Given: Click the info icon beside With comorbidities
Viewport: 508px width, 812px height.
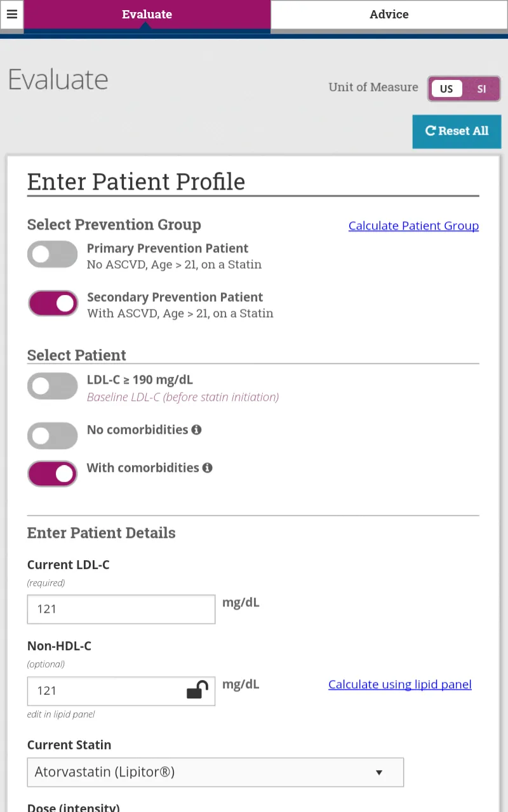Looking at the screenshot, I should click(x=207, y=468).
